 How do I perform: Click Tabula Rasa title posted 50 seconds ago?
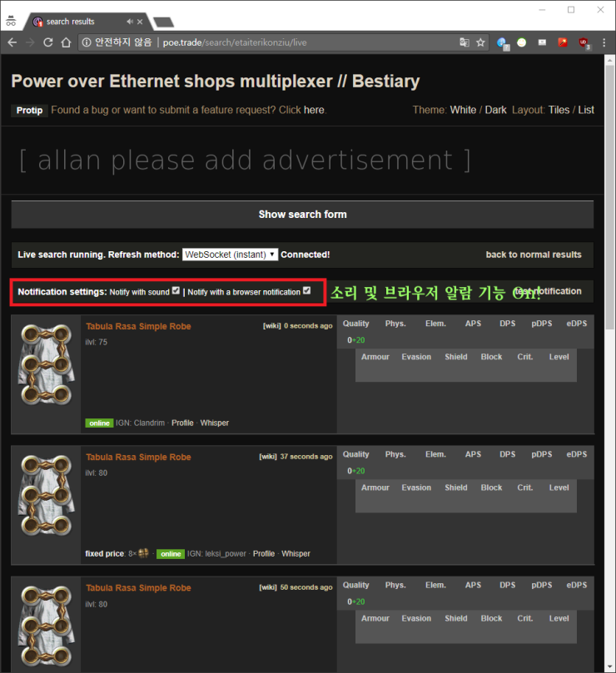(138, 588)
